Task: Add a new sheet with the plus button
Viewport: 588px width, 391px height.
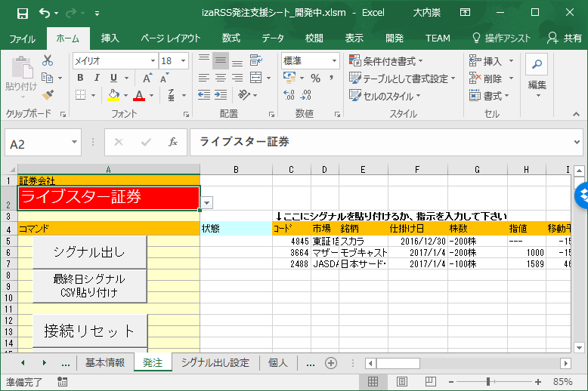Action: [331, 363]
